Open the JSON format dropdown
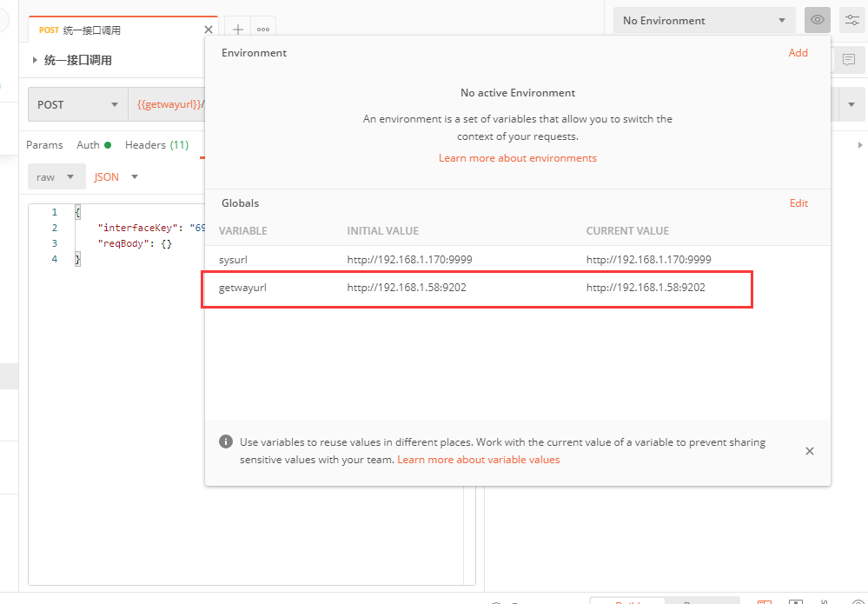 pos(116,177)
